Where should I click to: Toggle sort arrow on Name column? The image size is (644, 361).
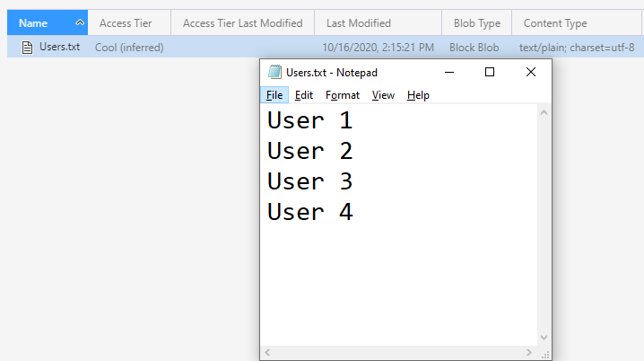coord(80,23)
